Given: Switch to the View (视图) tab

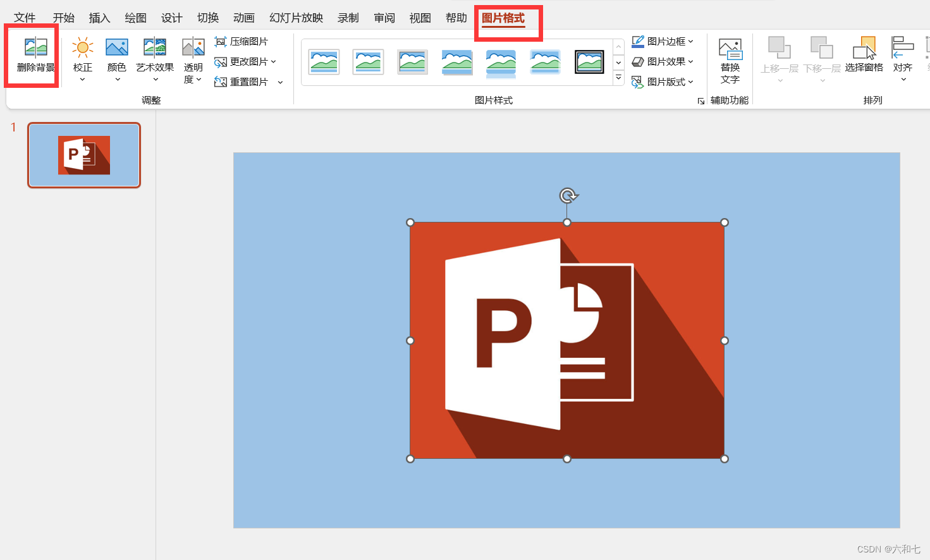Looking at the screenshot, I should click(420, 18).
